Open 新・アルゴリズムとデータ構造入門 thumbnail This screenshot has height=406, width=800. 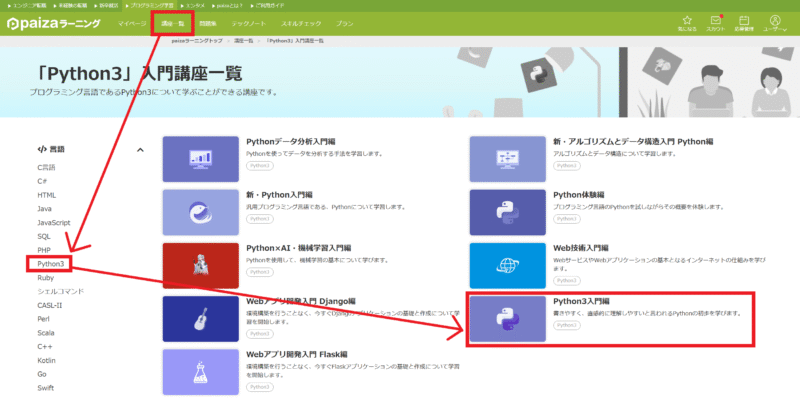508,159
